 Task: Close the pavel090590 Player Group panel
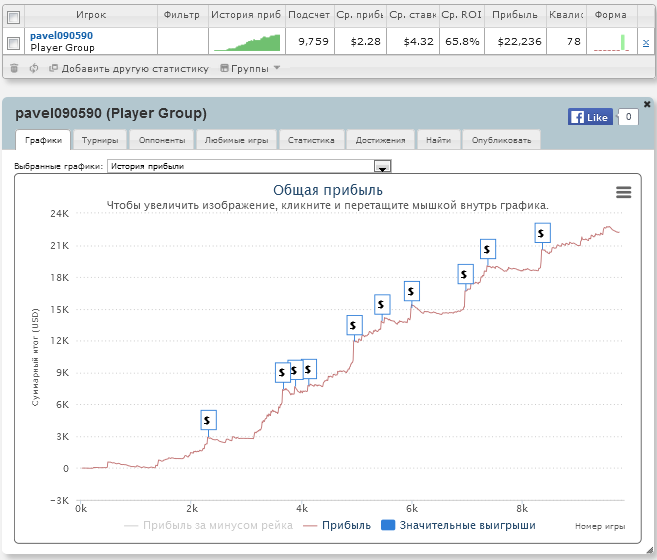(647, 104)
